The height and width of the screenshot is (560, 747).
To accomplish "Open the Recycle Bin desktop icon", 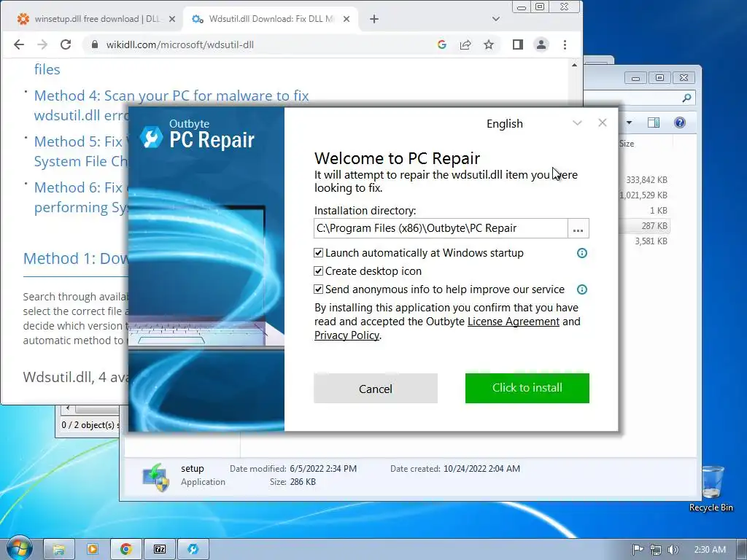I will pyautogui.click(x=711, y=489).
